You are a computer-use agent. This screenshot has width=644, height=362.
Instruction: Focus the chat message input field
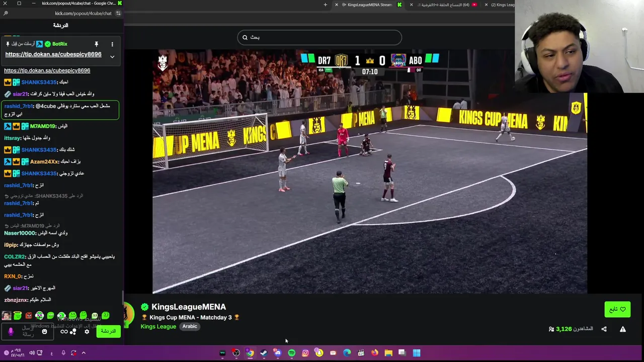pos(29,331)
